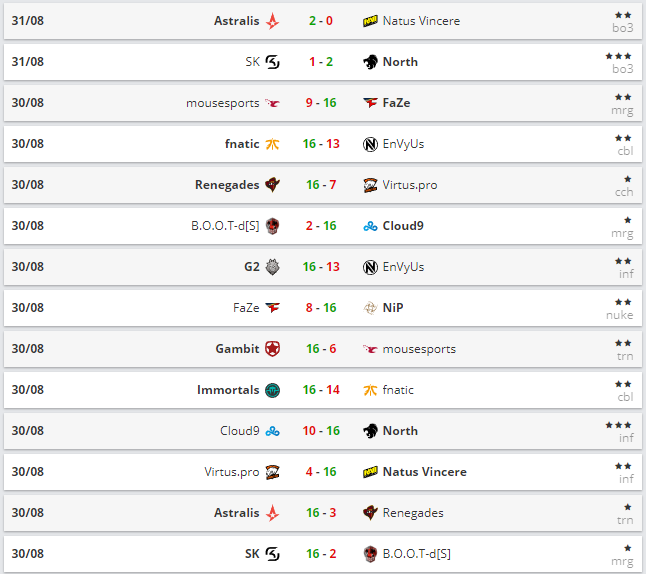Viewport: 646px width, 574px height.
Task: Click the Cloud9 logo next to 2 - 16
Action: (370, 226)
